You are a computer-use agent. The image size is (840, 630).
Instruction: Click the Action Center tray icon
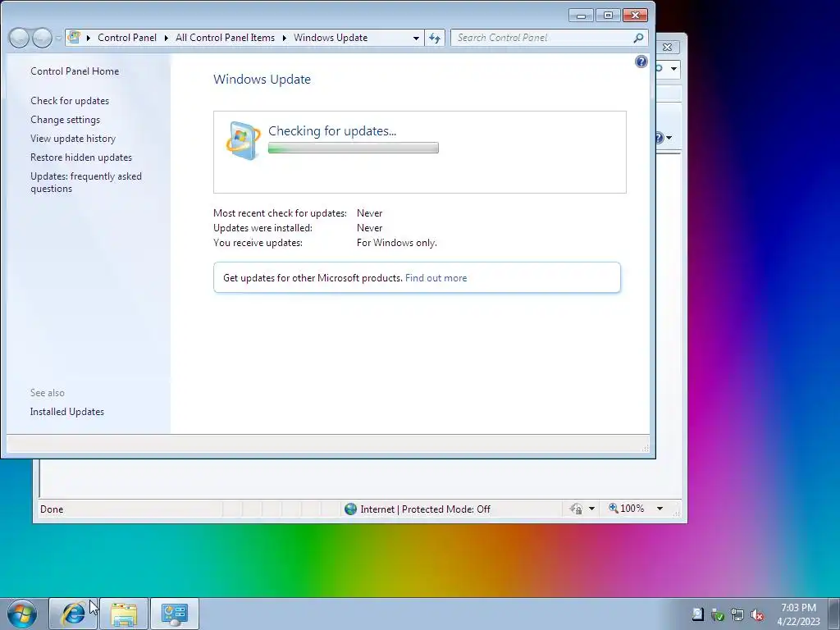click(x=697, y=614)
